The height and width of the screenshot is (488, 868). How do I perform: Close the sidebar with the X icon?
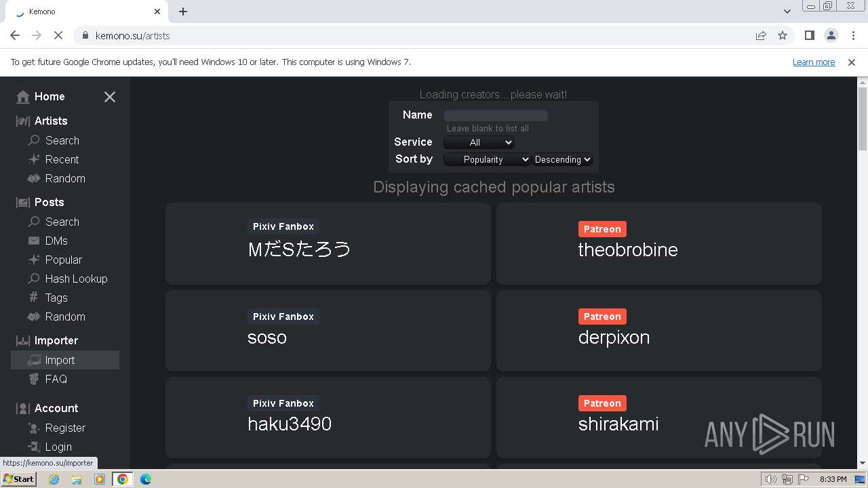pos(110,97)
